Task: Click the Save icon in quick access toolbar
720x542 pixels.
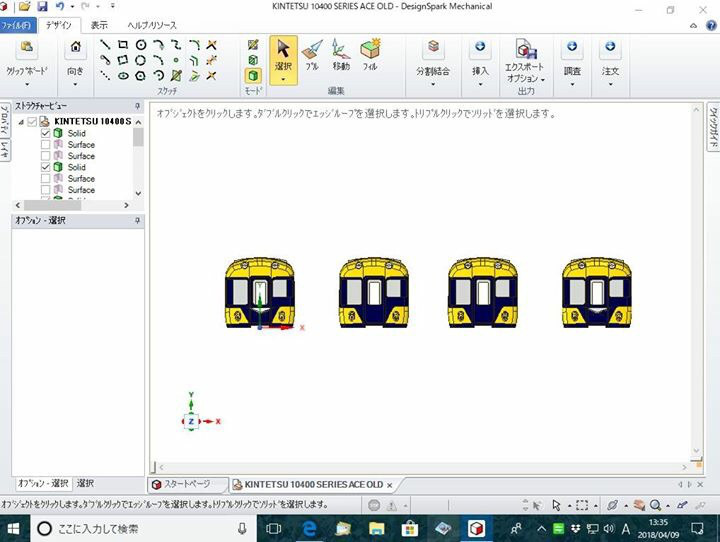Action: [42, 6]
